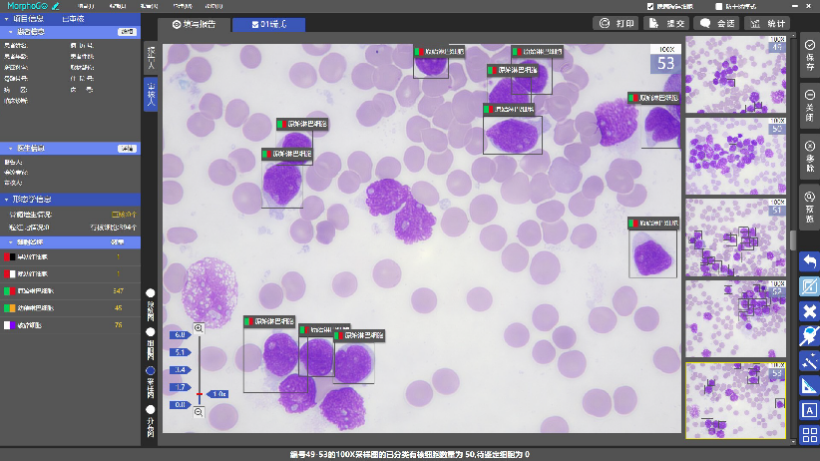Open the 统计 statistics button
820x461 pixels.
pos(767,24)
